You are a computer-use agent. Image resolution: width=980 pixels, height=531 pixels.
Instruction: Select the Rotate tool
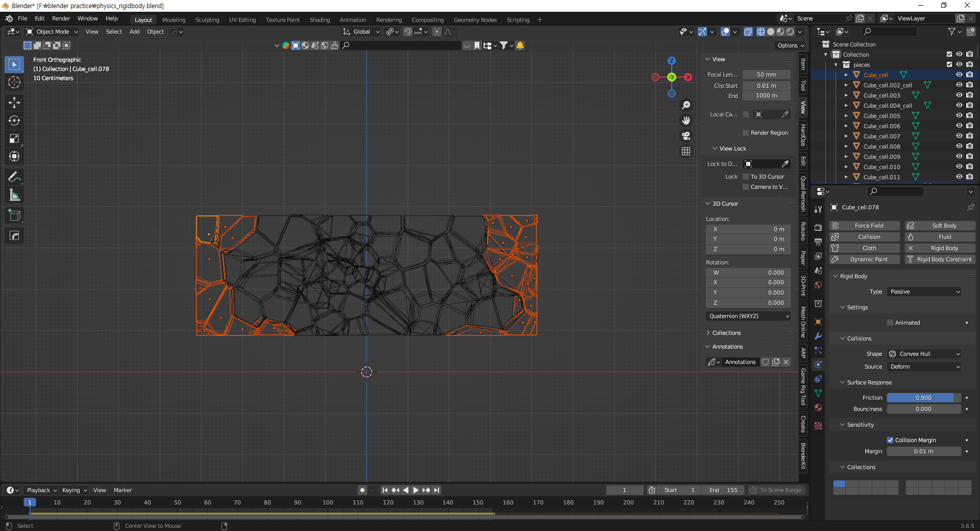(14, 120)
